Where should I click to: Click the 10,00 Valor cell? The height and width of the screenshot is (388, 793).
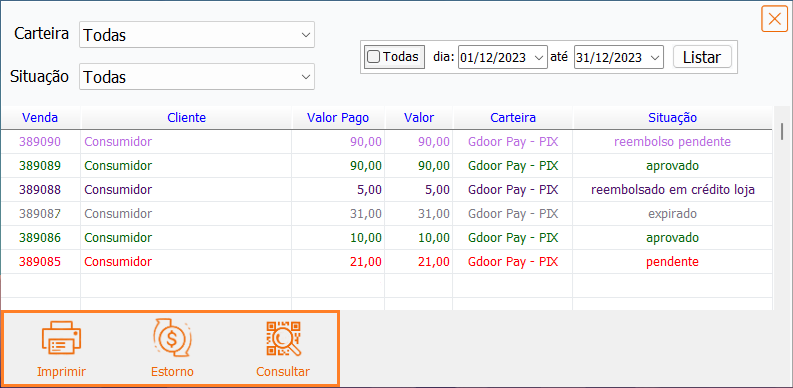[x=419, y=238]
